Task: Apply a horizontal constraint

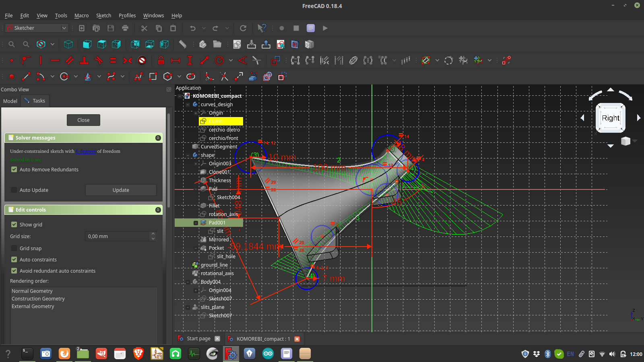Action: pyautogui.click(x=55, y=60)
